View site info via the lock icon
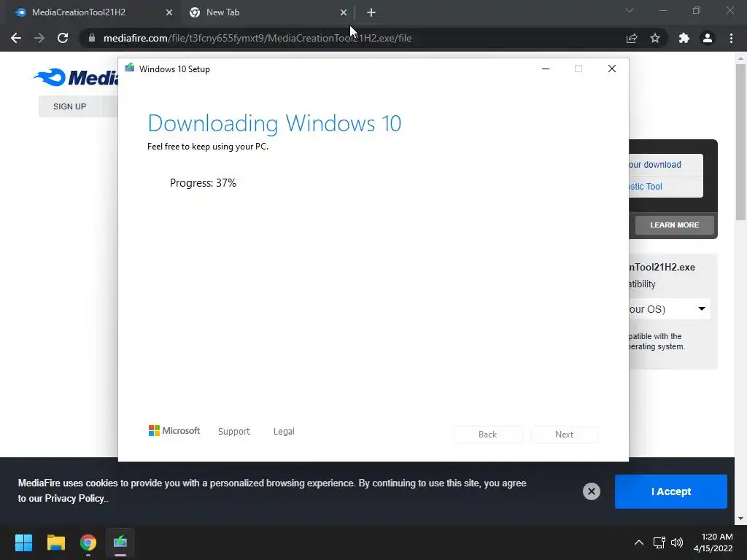This screenshot has width=747, height=560. coord(92,38)
